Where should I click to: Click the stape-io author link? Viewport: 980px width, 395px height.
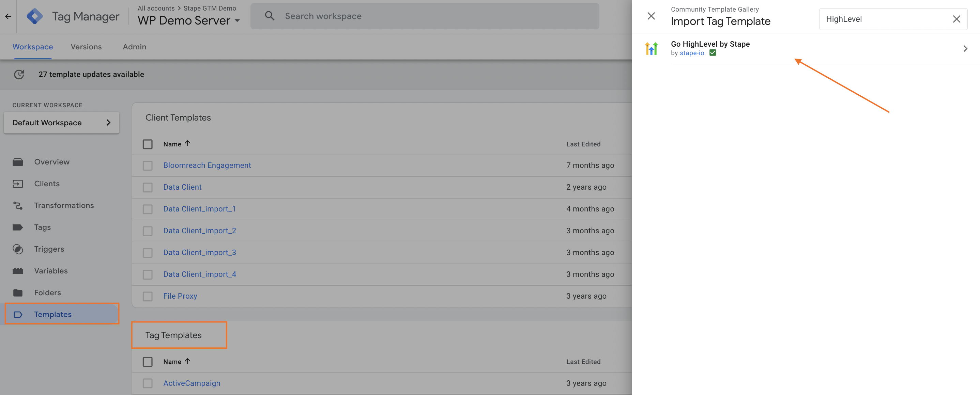pos(692,53)
